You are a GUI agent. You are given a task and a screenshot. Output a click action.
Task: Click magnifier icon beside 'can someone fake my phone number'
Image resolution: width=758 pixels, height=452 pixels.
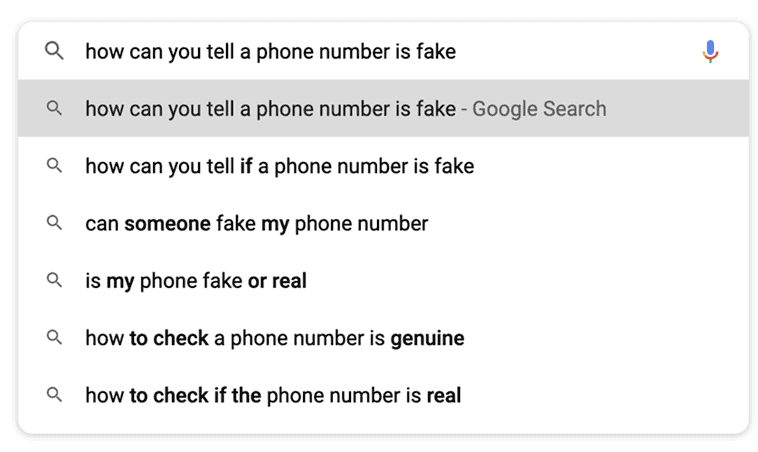pyautogui.click(x=54, y=223)
